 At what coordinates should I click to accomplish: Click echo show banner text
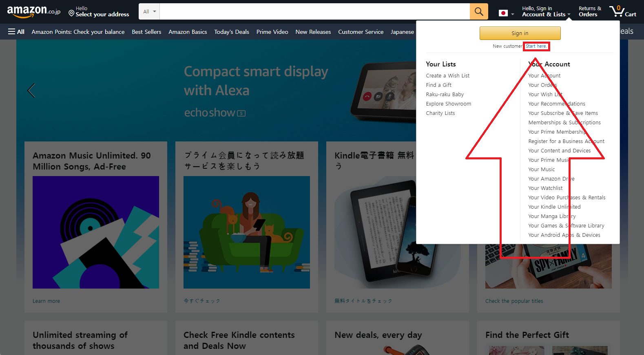pos(215,112)
